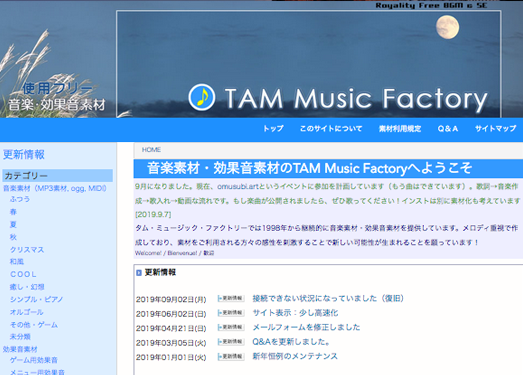Screen dimensions: 523x375
Task: Open the トップ navigation item
Action: pos(273,128)
